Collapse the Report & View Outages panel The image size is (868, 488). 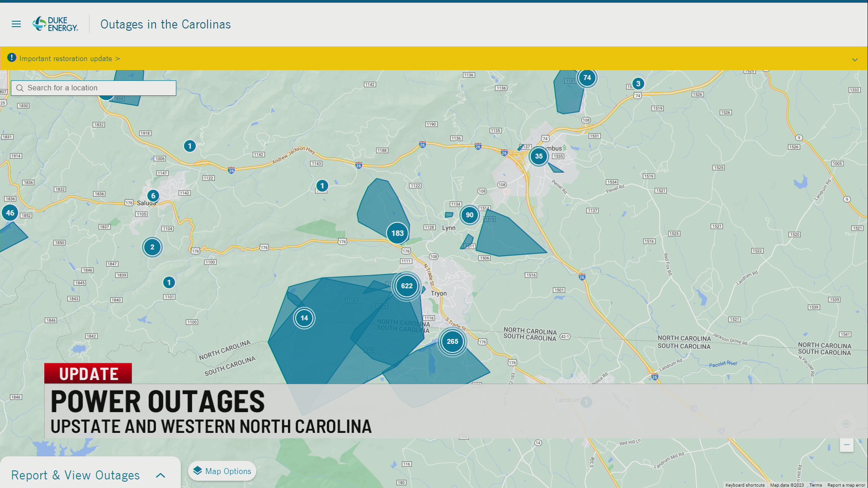coord(160,475)
